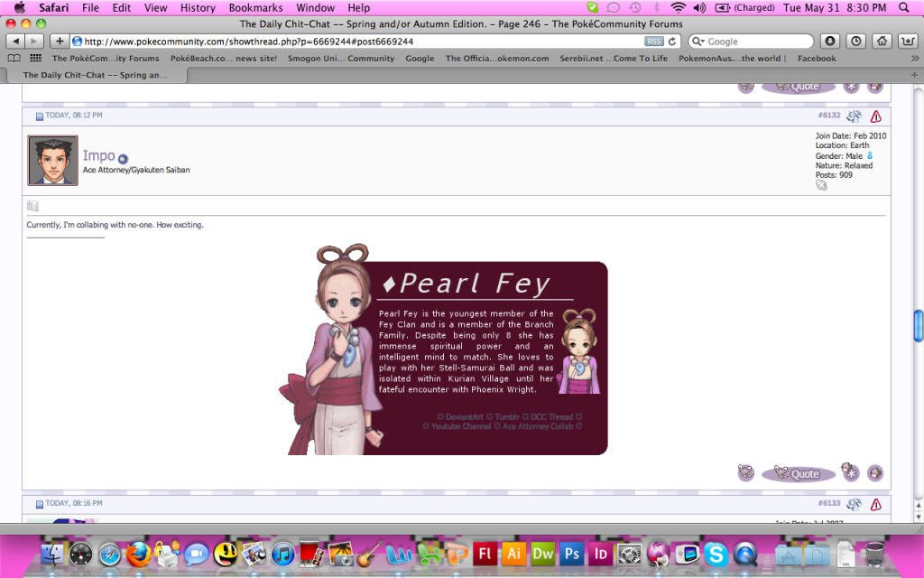Open the Edit menu
The height and width of the screenshot is (578, 924).
[122, 7]
